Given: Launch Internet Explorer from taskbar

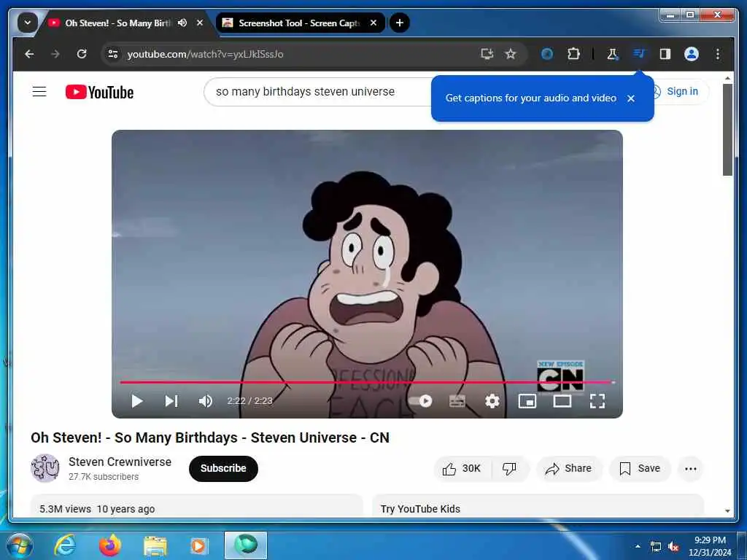Looking at the screenshot, I should (x=65, y=545).
